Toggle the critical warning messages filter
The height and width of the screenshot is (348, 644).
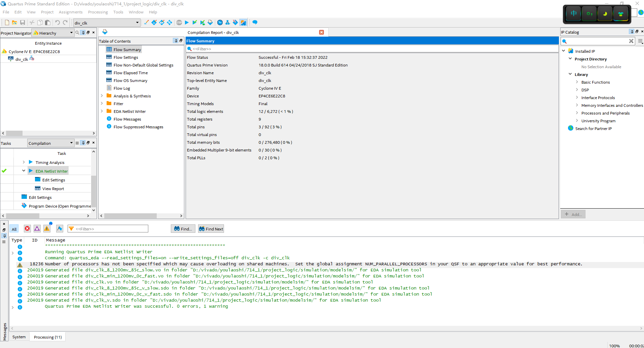tap(37, 229)
